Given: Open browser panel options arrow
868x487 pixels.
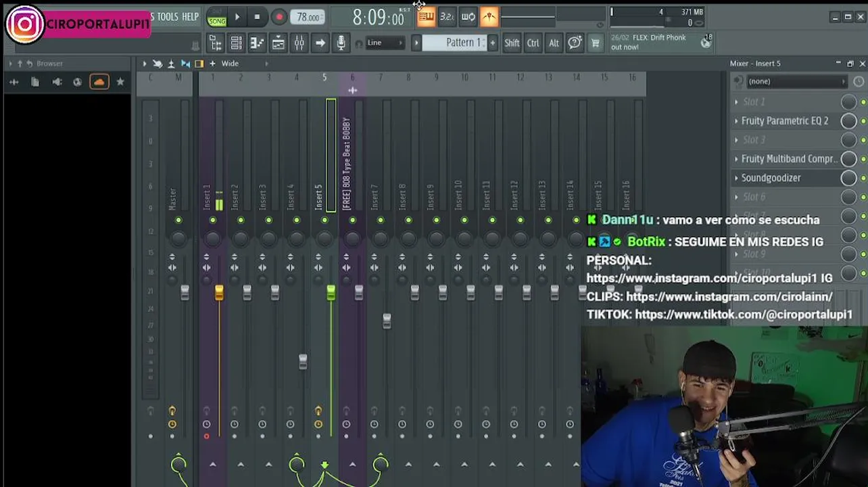Looking at the screenshot, I should coord(9,64).
